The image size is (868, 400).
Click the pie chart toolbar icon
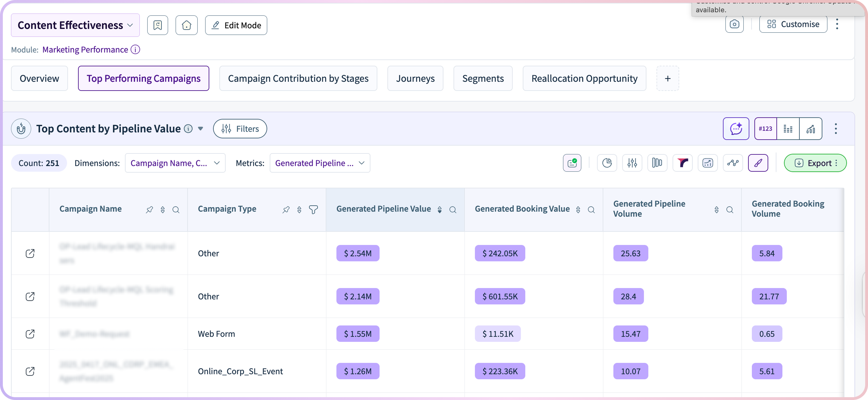pyautogui.click(x=606, y=163)
